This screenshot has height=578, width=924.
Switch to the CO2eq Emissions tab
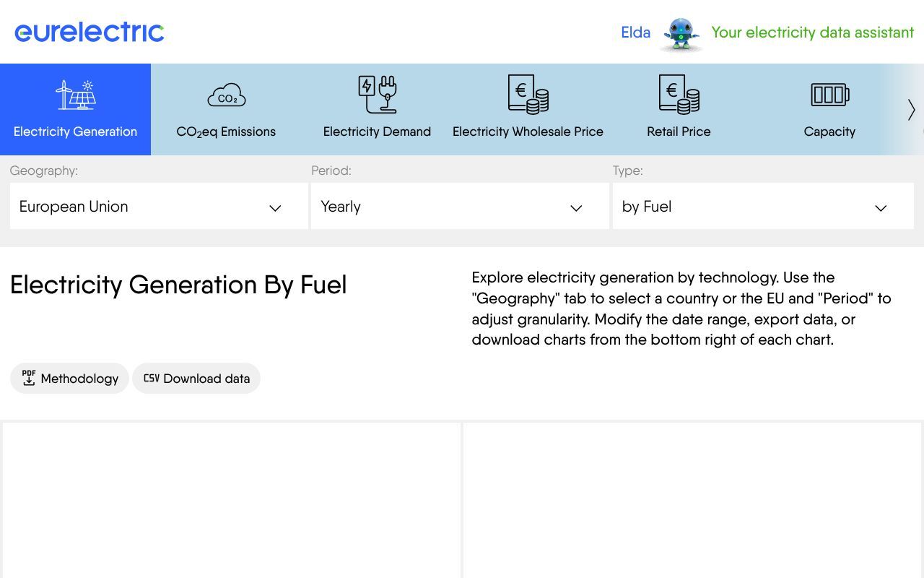coord(227,110)
